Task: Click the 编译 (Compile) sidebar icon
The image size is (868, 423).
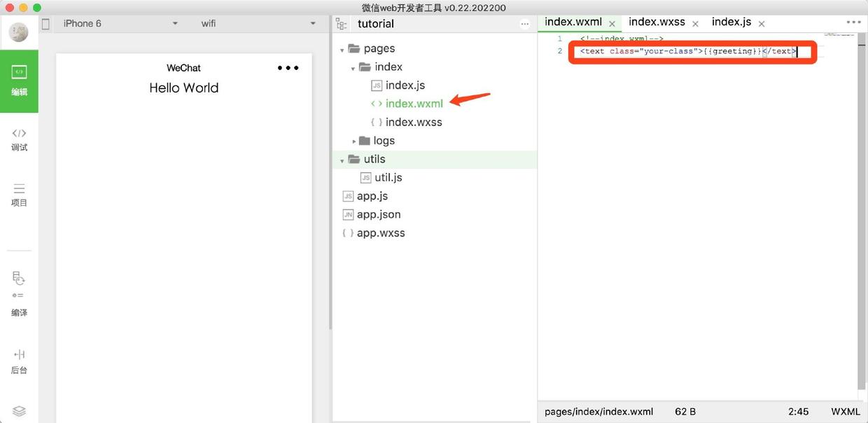Action: (19, 293)
